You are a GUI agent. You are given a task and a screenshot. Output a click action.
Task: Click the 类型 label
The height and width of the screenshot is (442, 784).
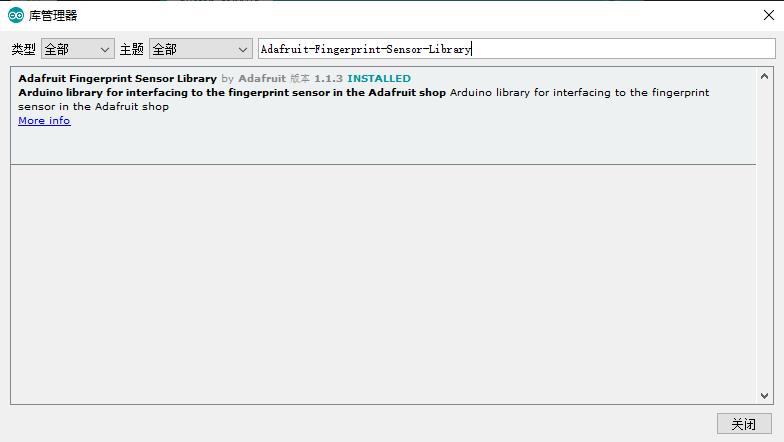coord(24,49)
